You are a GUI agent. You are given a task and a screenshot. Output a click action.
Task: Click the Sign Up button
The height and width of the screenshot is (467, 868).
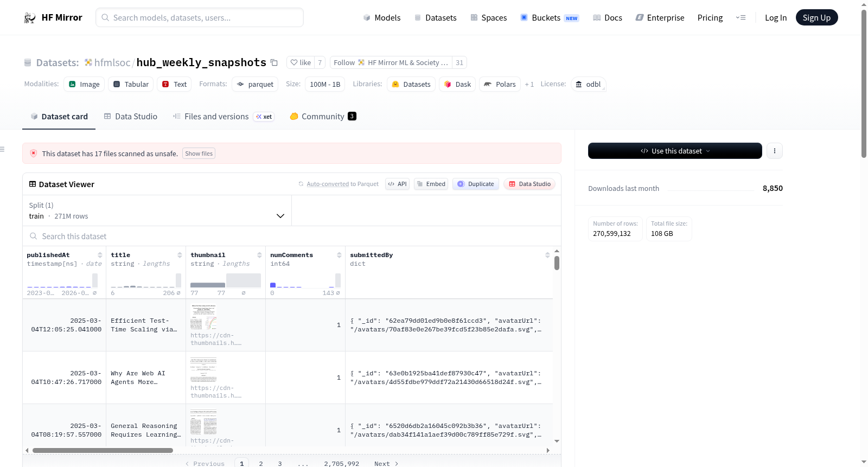816,17
